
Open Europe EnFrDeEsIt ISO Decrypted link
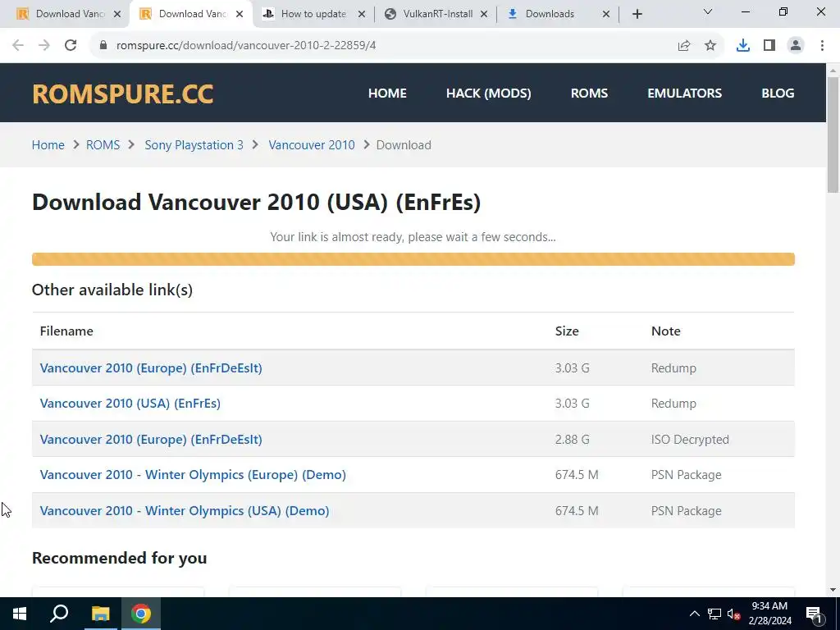(x=151, y=440)
